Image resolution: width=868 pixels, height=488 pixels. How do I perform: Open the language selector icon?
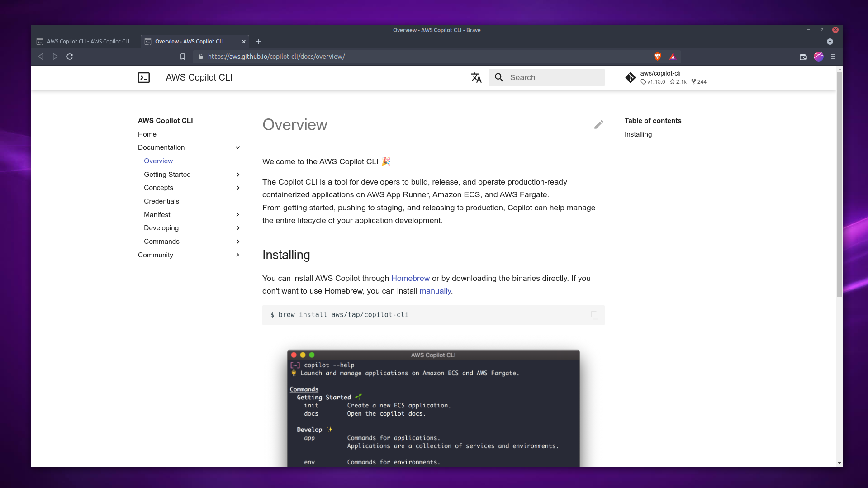(476, 77)
